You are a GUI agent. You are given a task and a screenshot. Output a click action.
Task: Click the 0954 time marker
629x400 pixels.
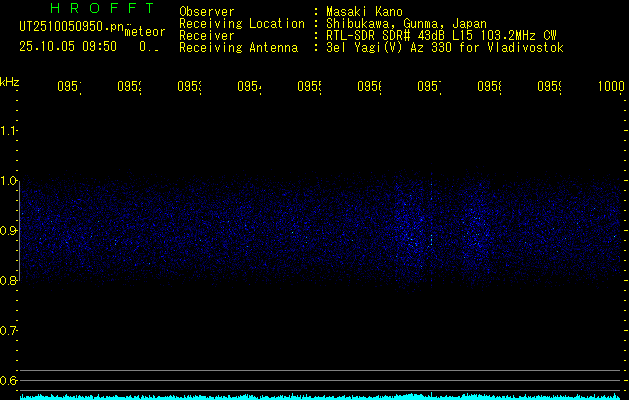[249, 86]
